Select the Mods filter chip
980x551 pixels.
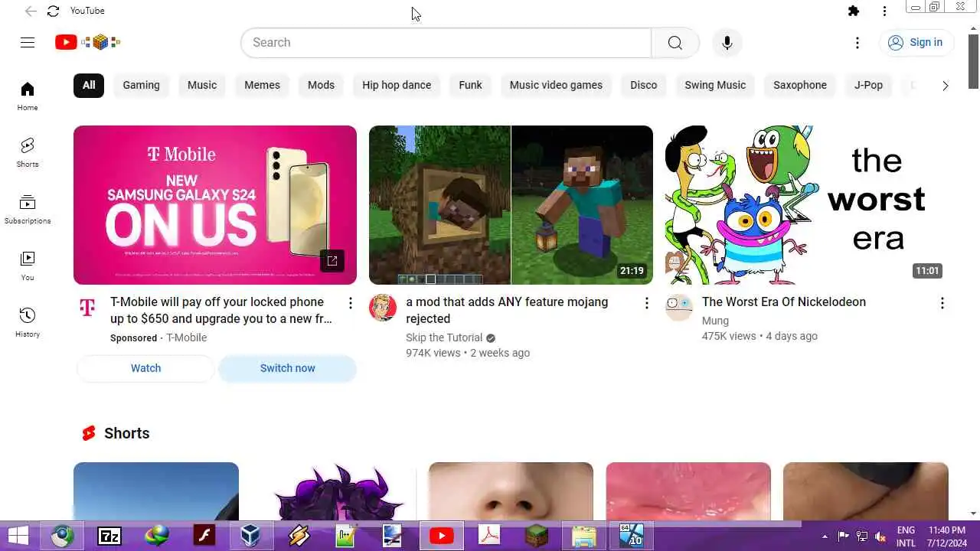(321, 85)
